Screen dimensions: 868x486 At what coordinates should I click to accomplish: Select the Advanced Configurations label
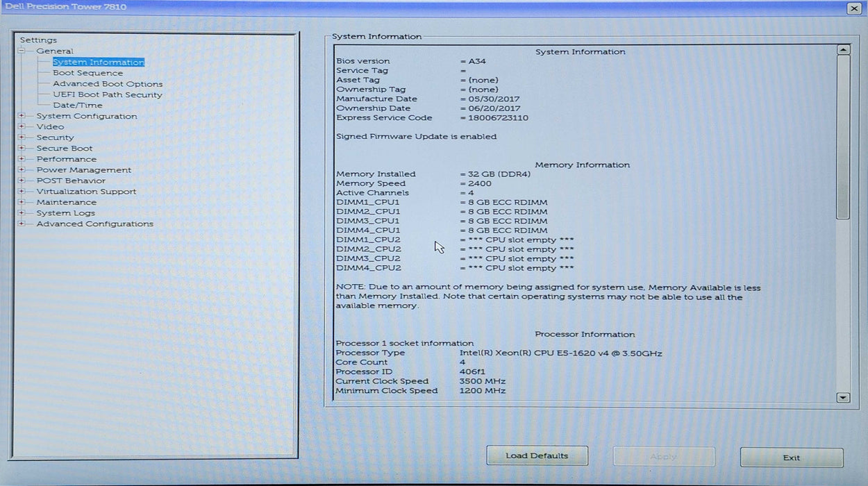coord(95,224)
